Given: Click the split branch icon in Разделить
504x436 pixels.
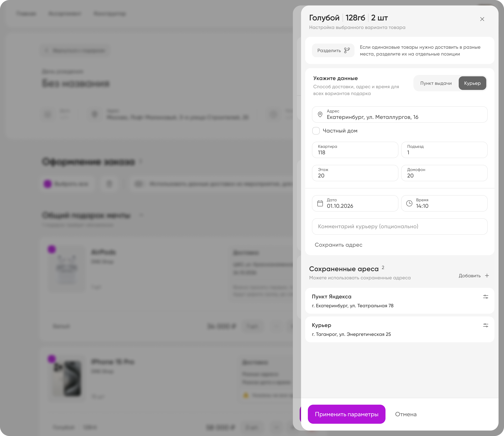Looking at the screenshot, I should 347,50.
